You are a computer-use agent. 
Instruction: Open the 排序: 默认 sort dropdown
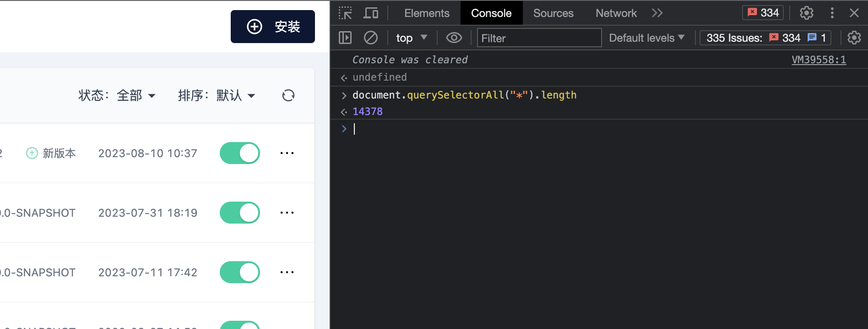click(217, 95)
